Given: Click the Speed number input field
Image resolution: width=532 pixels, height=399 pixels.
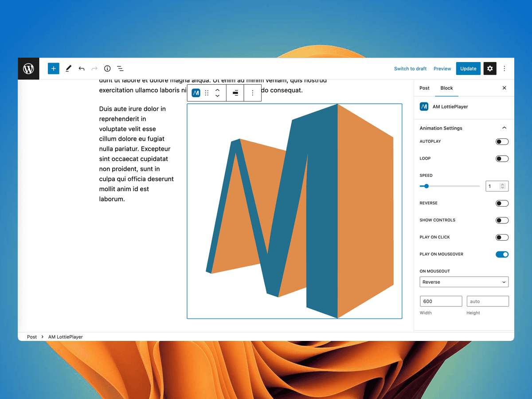Looking at the screenshot, I should pyautogui.click(x=497, y=186).
